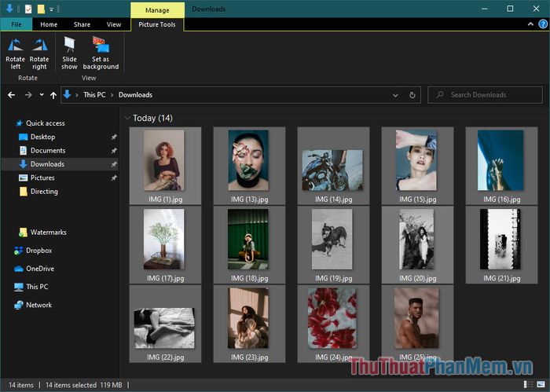This screenshot has width=550, height=392.
Task: Open Documents in the navigation pane
Action: (48, 150)
